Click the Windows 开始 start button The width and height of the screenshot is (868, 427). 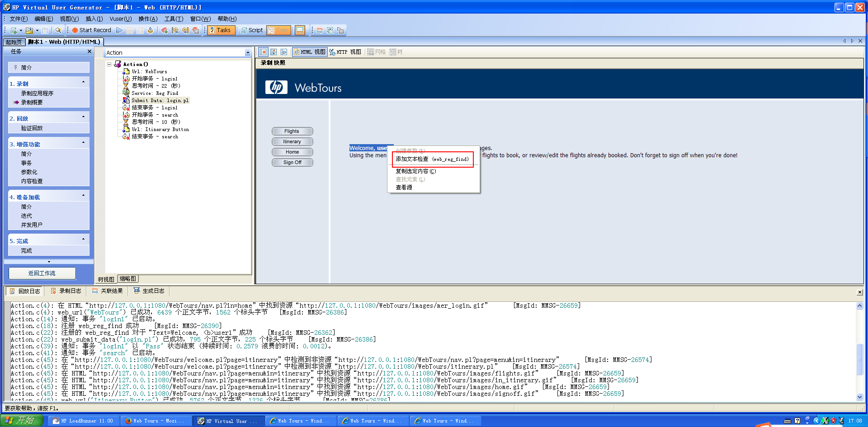[x=21, y=421]
